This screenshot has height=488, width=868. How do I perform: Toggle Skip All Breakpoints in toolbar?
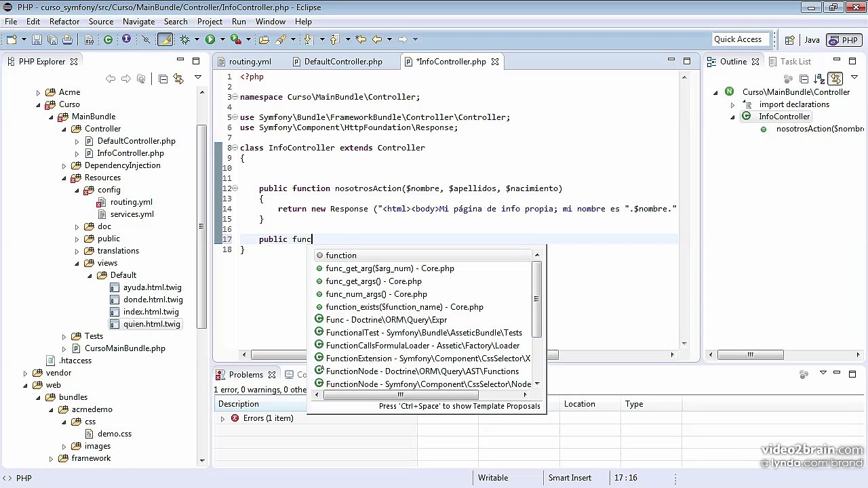(145, 40)
